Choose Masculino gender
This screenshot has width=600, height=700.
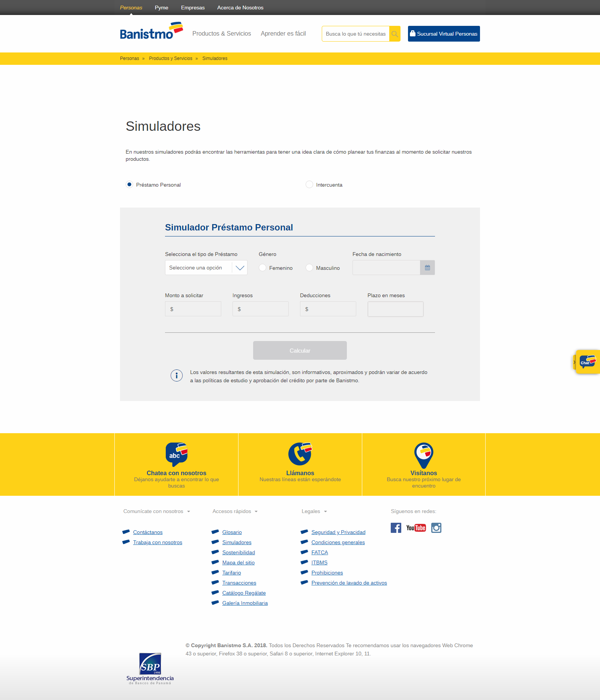[309, 268]
